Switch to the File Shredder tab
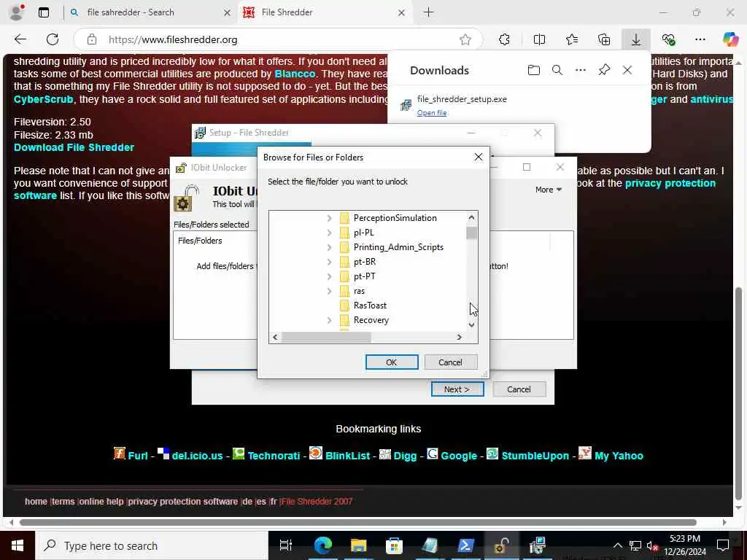Viewport: 747px width, 560px height. coord(325,12)
